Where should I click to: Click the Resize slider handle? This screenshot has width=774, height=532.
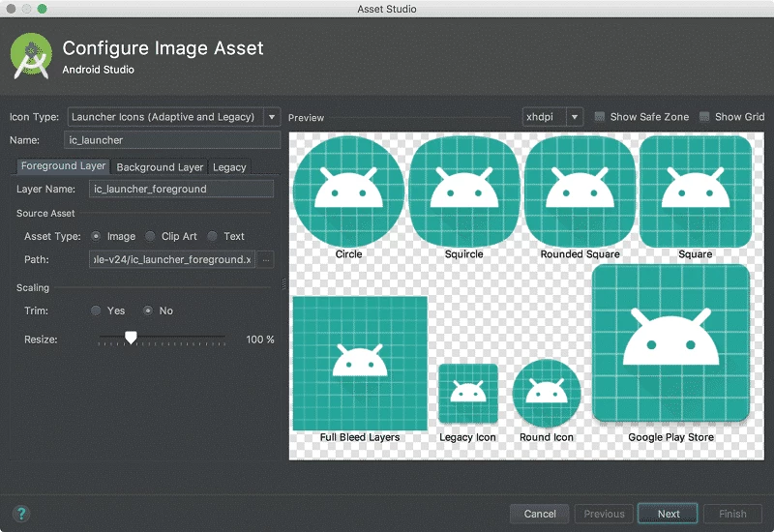pos(131,339)
